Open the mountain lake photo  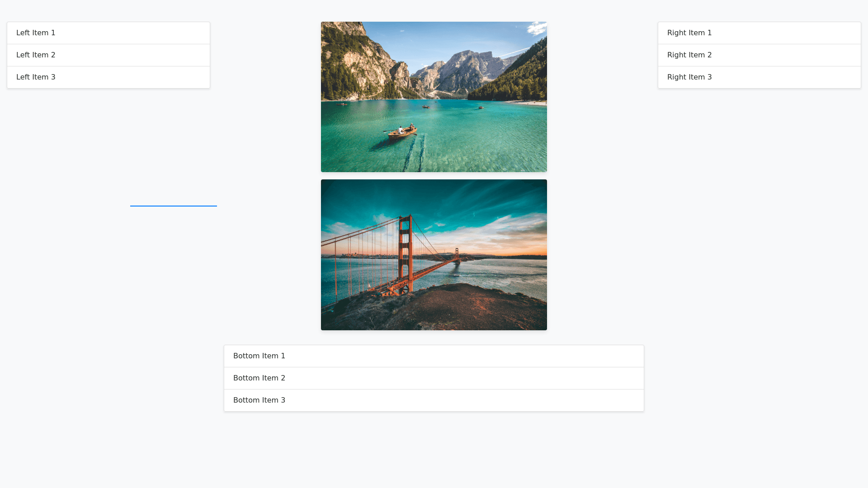click(x=434, y=97)
